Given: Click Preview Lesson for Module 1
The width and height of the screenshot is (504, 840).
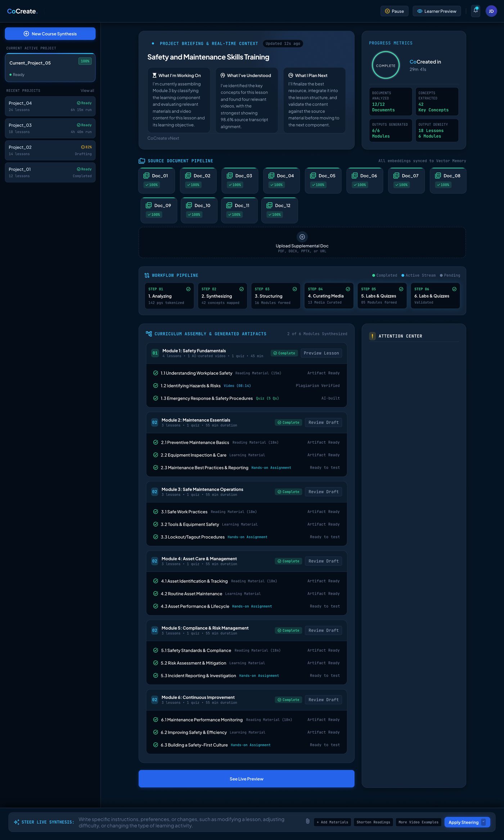Looking at the screenshot, I should point(321,353).
